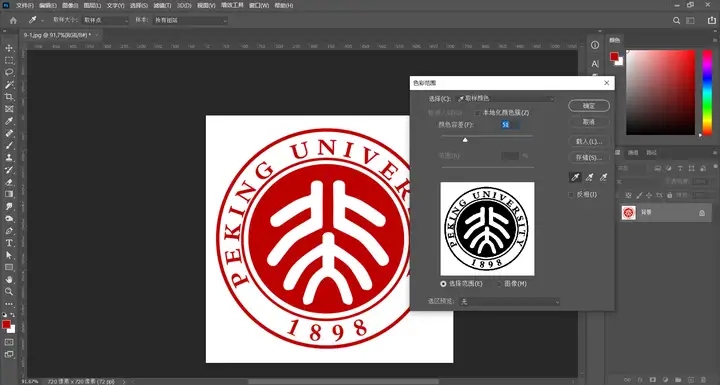Adjust the 颜色容差 slider handle
The width and height of the screenshot is (720, 385).
(x=465, y=140)
